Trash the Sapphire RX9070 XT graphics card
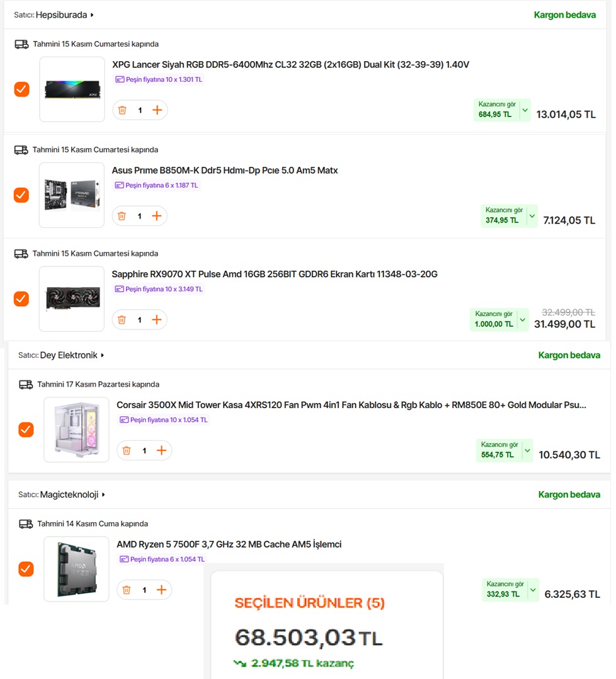Screen dimensions: 616x679 pyautogui.click(x=122, y=320)
